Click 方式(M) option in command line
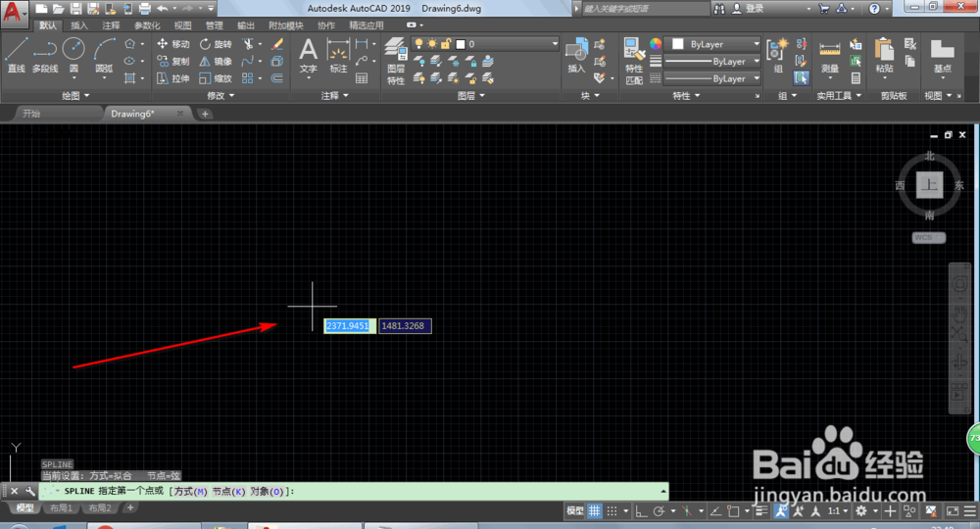Image resolution: width=980 pixels, height=529 pixels. click(x=191, y=492)
